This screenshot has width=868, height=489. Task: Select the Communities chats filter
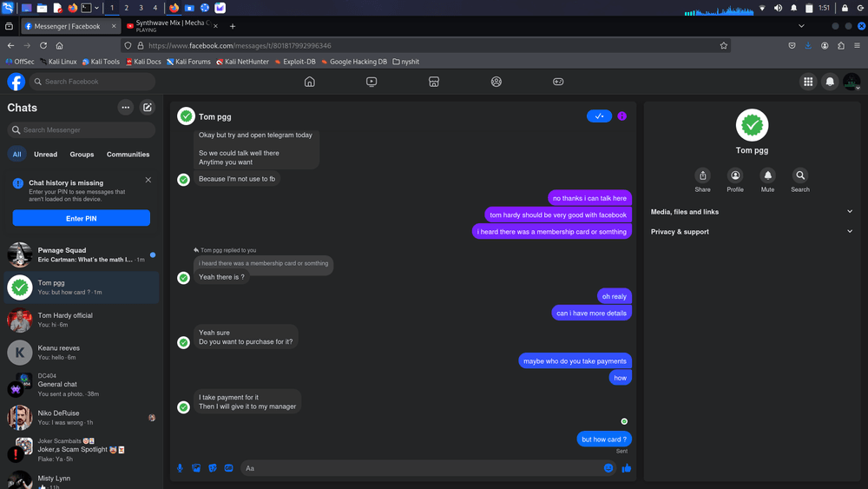(128, 155)
